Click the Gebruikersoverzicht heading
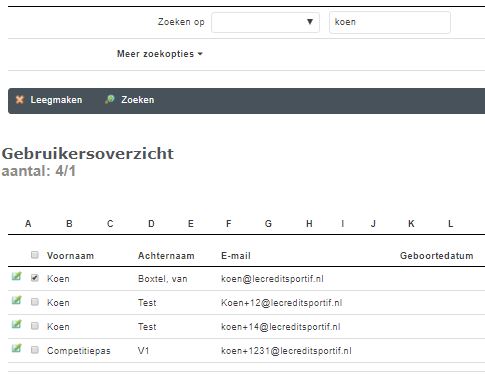This screenshot has height=379, width=485. tap(88, 154)
